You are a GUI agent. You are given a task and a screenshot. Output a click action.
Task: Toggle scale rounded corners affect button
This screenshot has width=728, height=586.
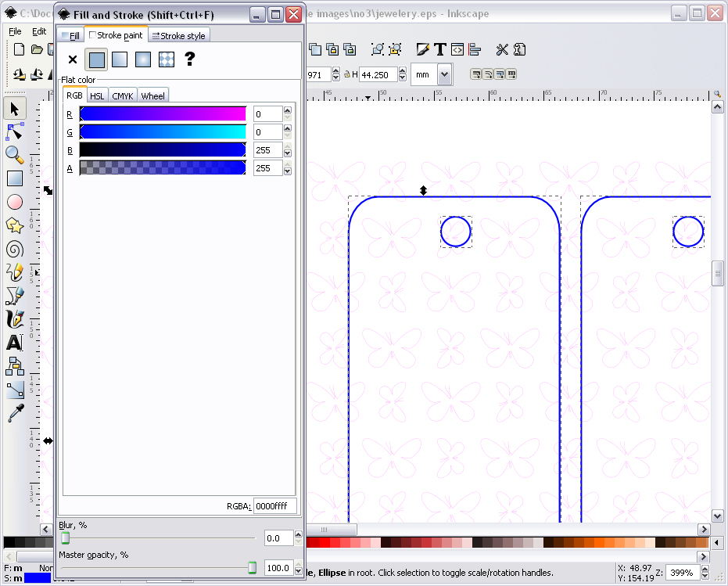487,74
